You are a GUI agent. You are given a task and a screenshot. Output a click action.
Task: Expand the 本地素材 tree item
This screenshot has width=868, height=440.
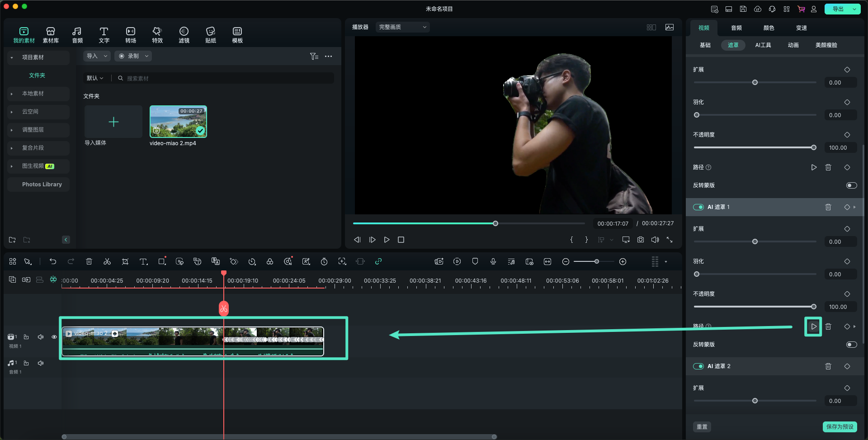[x=12, y=94]
